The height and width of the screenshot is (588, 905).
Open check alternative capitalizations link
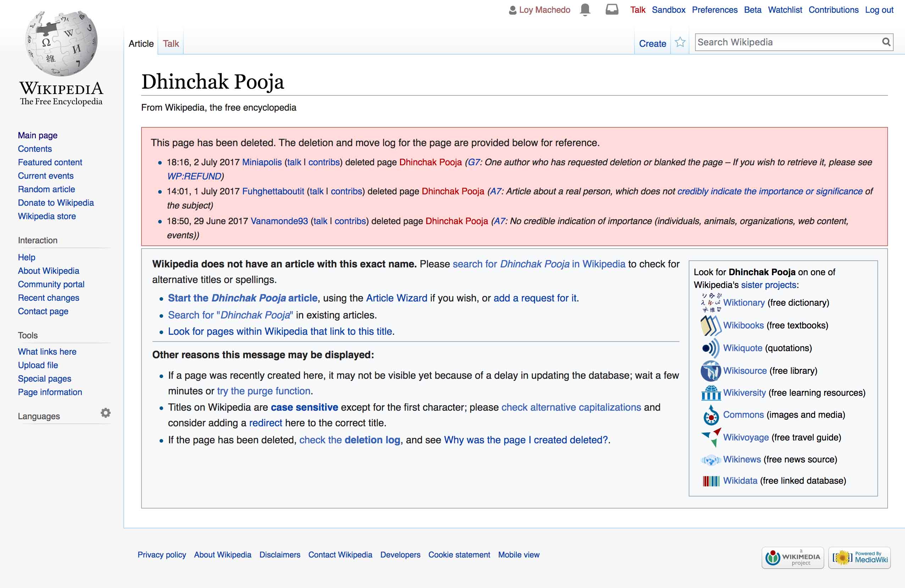point(571,407)
